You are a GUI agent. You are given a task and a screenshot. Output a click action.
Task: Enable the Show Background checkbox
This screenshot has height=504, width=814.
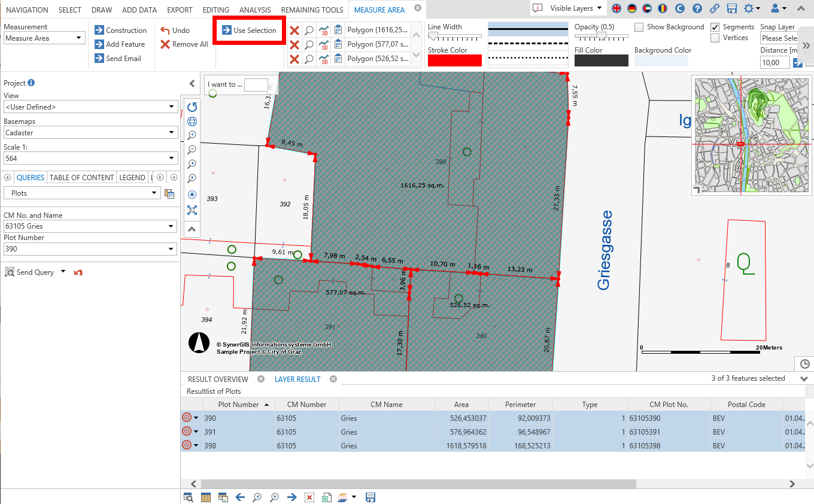click(x=639, y=27)
